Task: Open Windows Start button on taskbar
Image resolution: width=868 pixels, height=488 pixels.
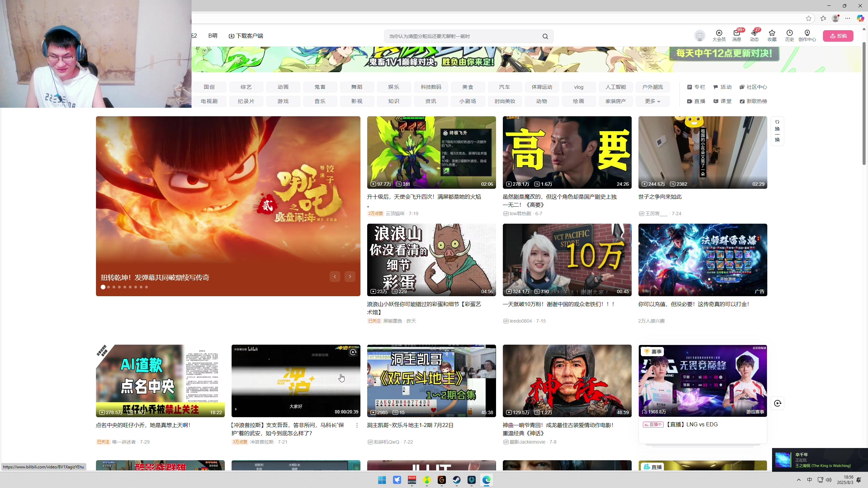Action: coord(382,480)
